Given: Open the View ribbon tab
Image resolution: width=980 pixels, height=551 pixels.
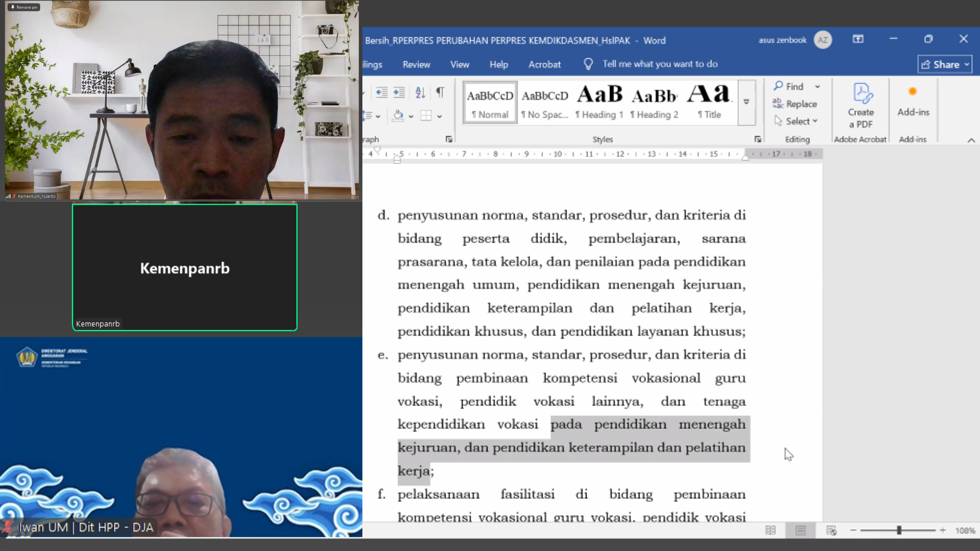Looking at the screenshot, I should [x=459, y=64].
